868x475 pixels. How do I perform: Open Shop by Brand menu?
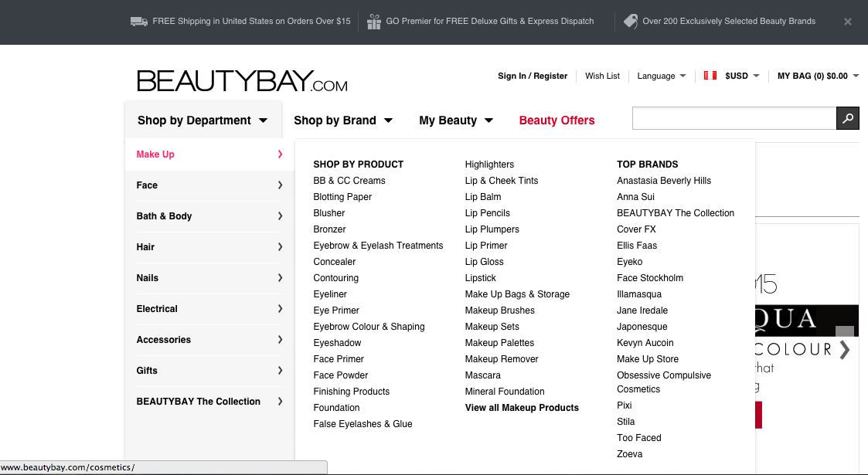(343, 120)
